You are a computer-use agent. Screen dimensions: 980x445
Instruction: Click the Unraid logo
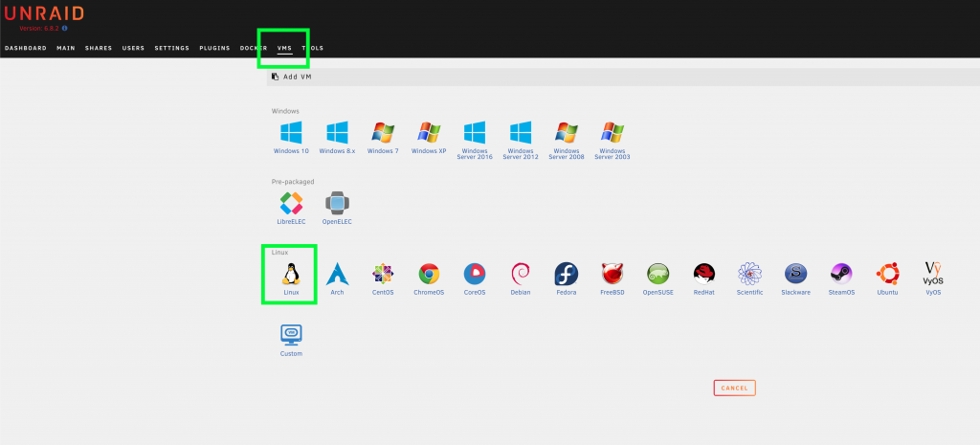click(x=44, y=13)
